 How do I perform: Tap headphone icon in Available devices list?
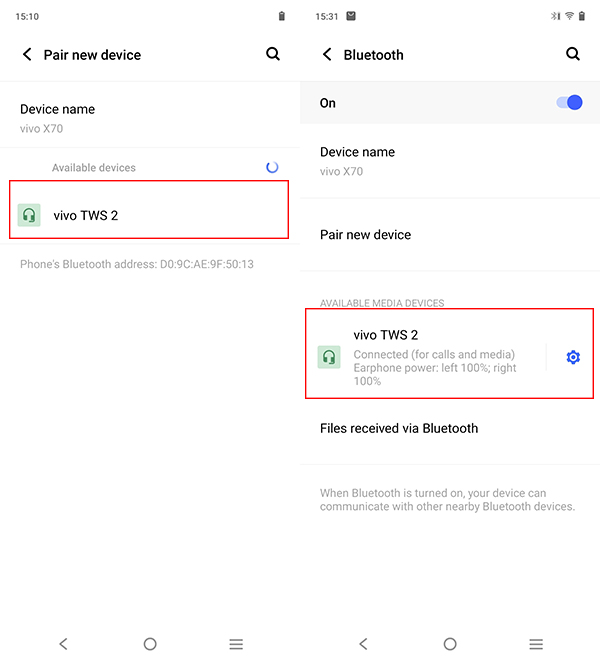point(29,215)
